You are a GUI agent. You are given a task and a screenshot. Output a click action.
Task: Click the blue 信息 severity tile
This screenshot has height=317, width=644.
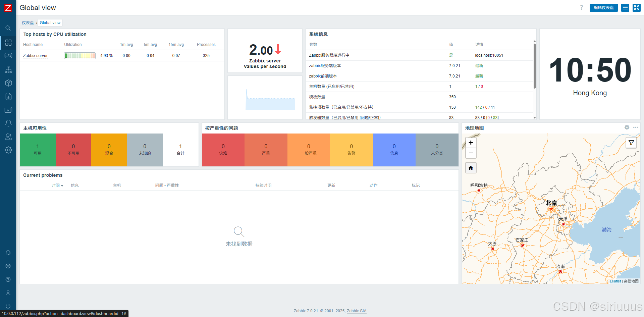point(394,150)
